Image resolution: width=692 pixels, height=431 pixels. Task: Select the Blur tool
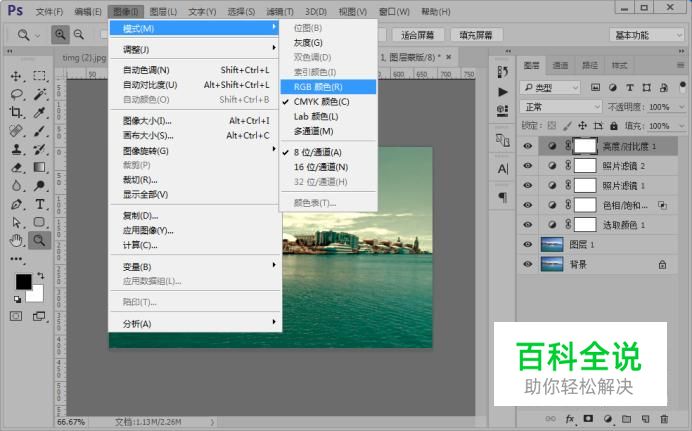16,186
